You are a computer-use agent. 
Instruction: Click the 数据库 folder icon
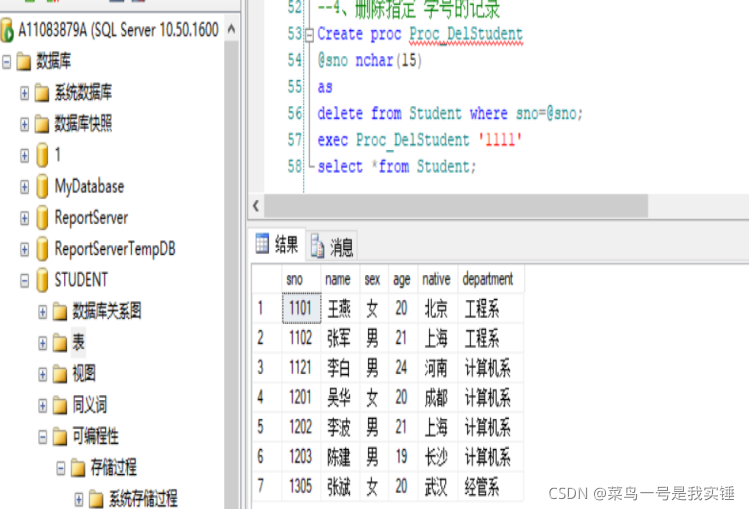point(24,62)
